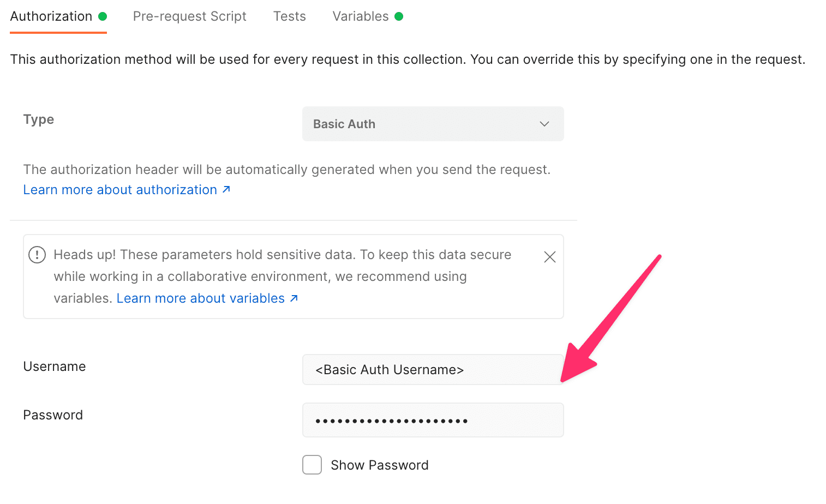The width and height of the screenshot is (826, 504).
Task: Switch to the Pre-request Script tab
Action: 189,16
